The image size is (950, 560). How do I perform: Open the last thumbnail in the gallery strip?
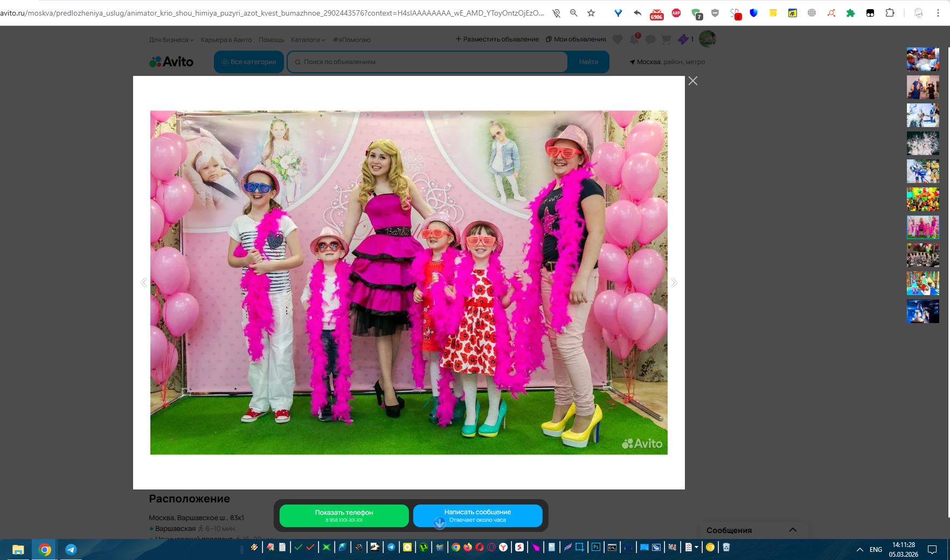(923, 311)
